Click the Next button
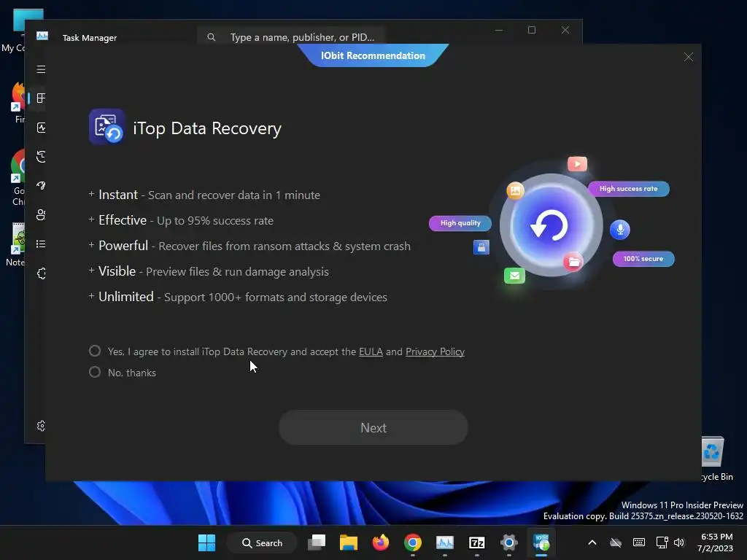This screenshot has height=560, width=747. click(x=373, y=427)
